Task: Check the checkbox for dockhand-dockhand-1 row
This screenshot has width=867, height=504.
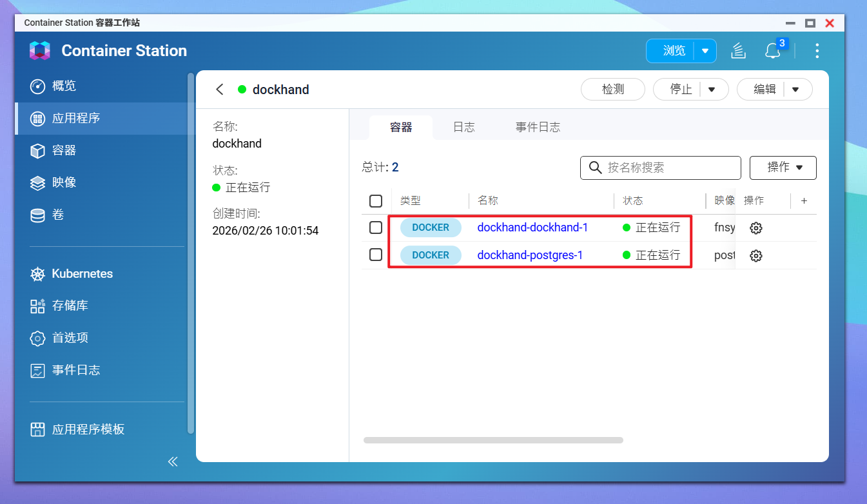Action: pos(376,228)
